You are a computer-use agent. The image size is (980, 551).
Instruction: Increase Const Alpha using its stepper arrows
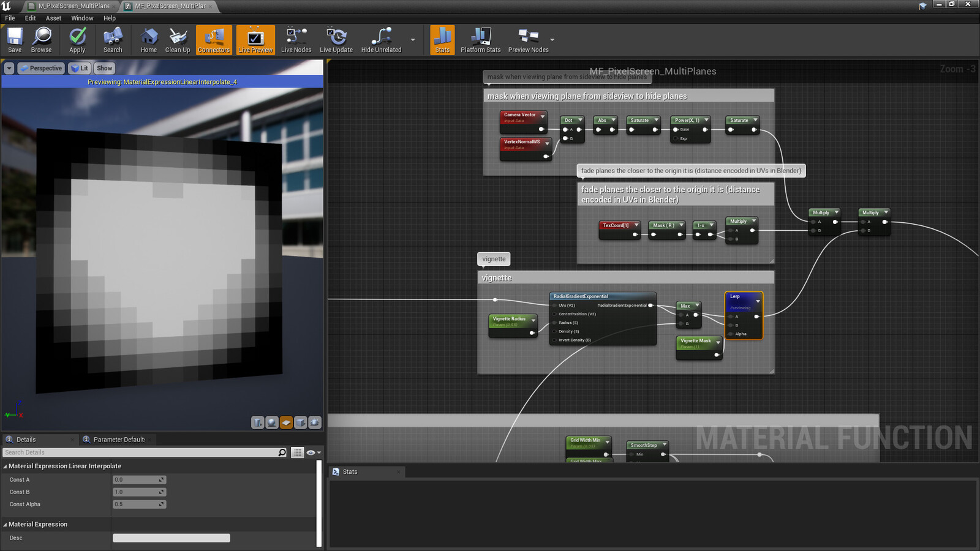(x=160, y=502)
